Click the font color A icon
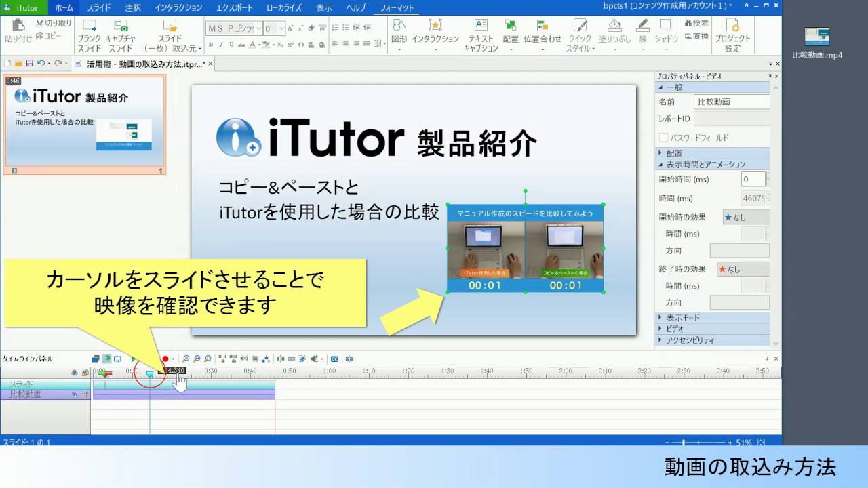The height and width of the screenshot is (488, 868). click(252, 45)
